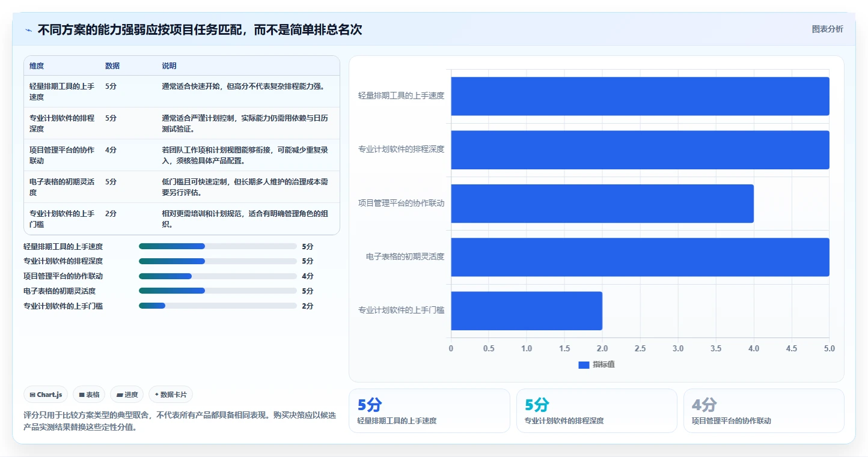Image resolution: width=868 pixels, height=457 pixels.
Task: Click the 2分 value in the table
Action: [x=111, y=213]
